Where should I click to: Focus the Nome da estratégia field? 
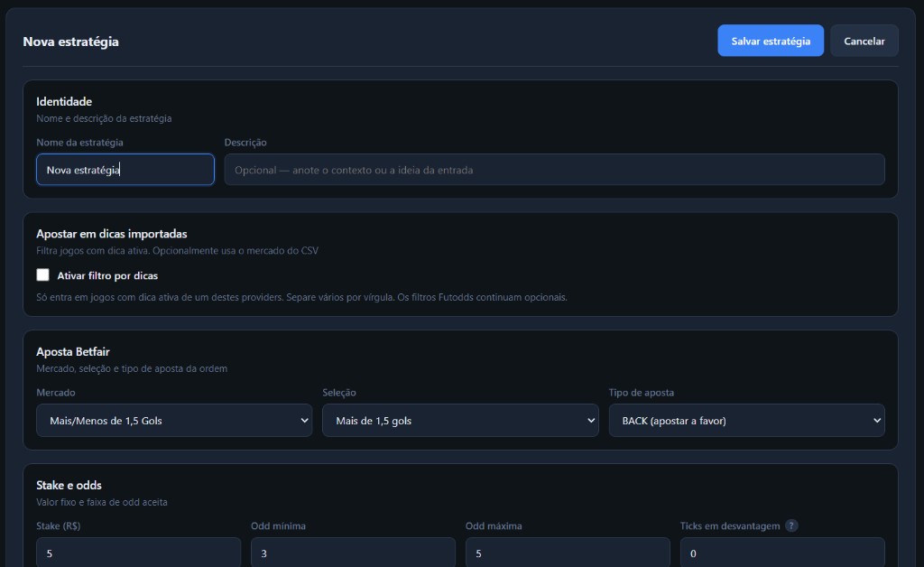[125, 170]
